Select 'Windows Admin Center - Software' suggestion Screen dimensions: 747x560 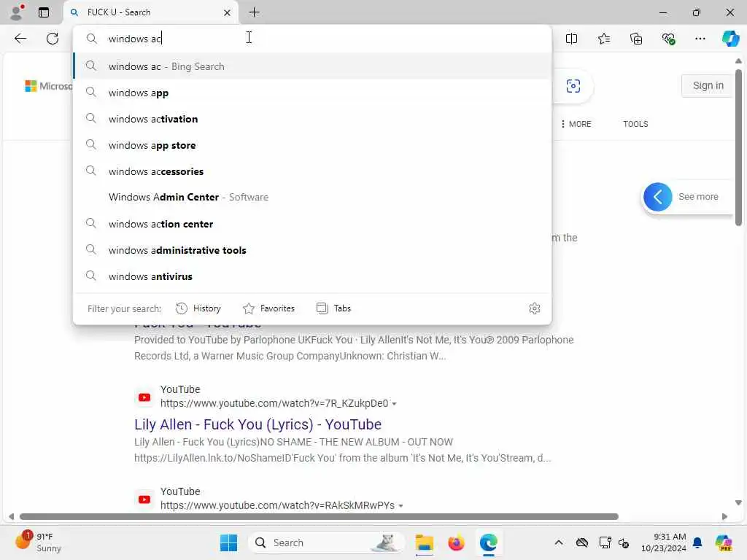[312, 197]
